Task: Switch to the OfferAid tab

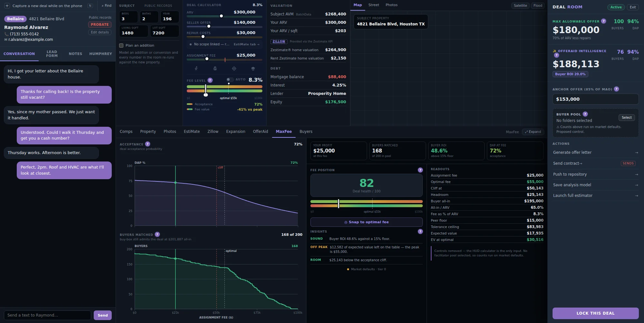Action: click(260, 132)
